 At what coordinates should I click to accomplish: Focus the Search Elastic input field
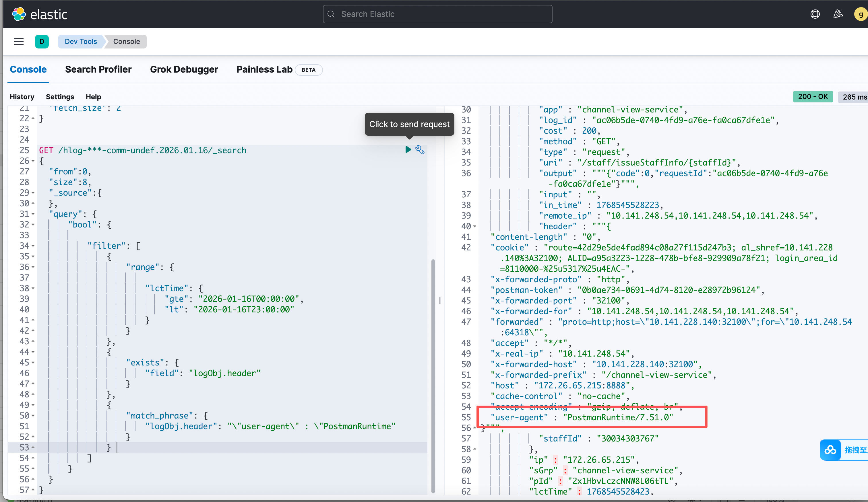click(437, 14)
